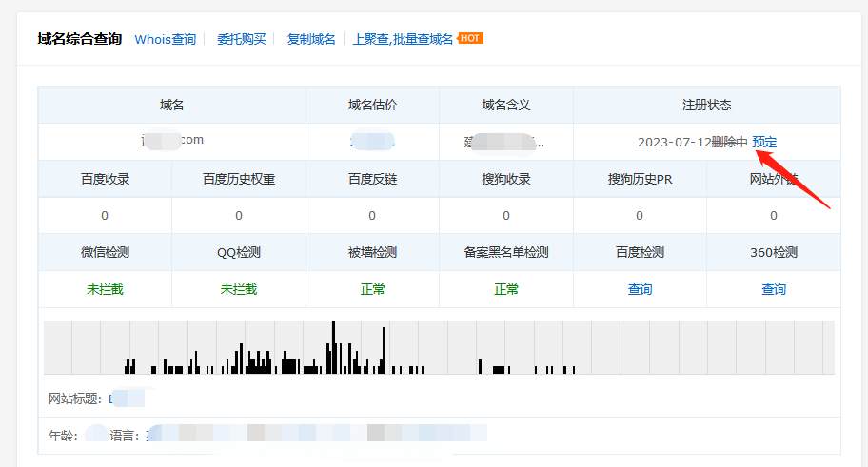Image resolution: width=868 pixels, height=467 pixels.
Task: Click 查询 under 360检测
Action: (x=774, y=289)
